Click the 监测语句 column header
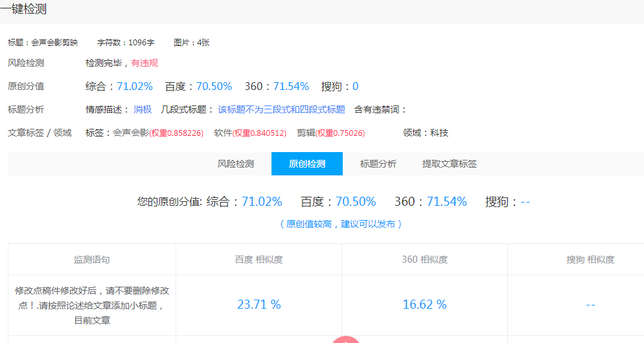This screenshot has width=644, height=343. [92, 260]
